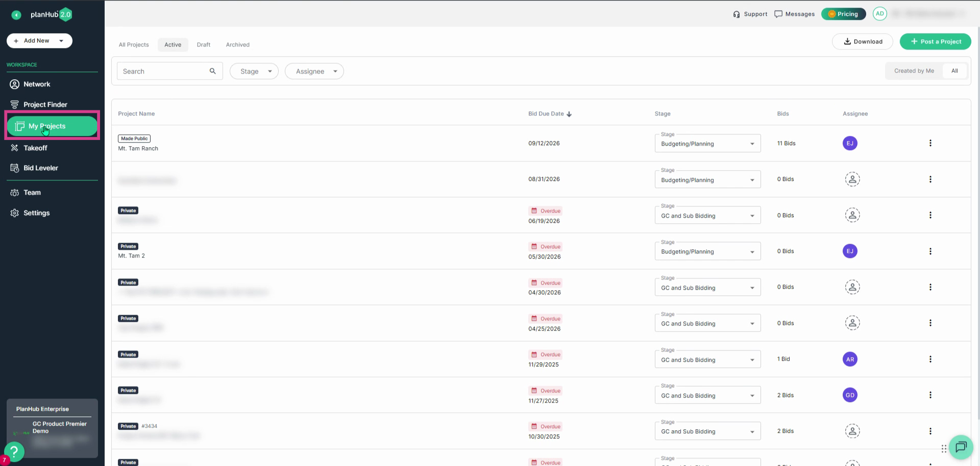
Task: Open more options for Mt. Tam 2
Action: 930,251
